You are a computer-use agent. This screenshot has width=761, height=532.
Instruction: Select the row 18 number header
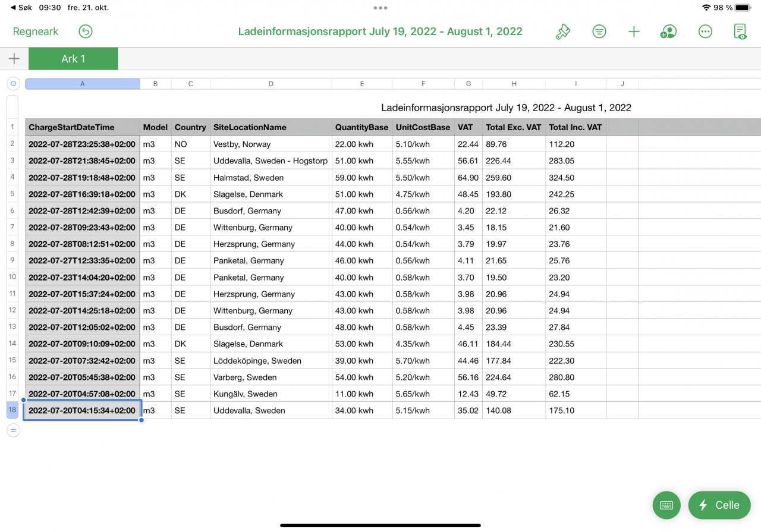pyautogui.click(x=12, y=410)
